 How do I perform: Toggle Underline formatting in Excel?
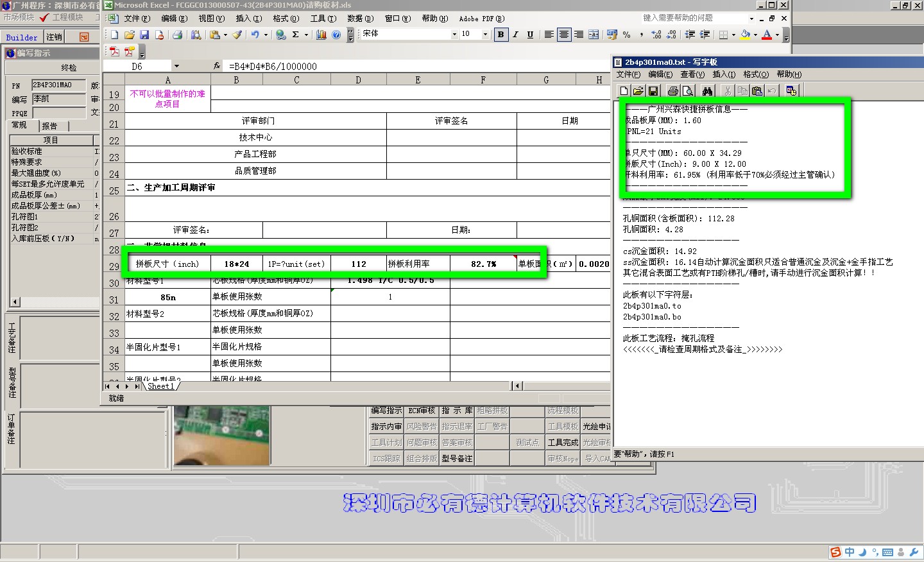[530, 35]
